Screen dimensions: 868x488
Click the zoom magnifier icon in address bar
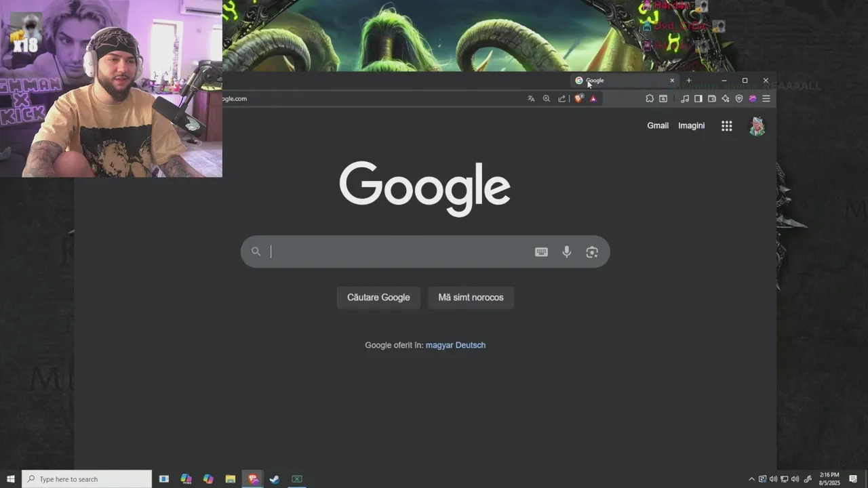[547, 99]
